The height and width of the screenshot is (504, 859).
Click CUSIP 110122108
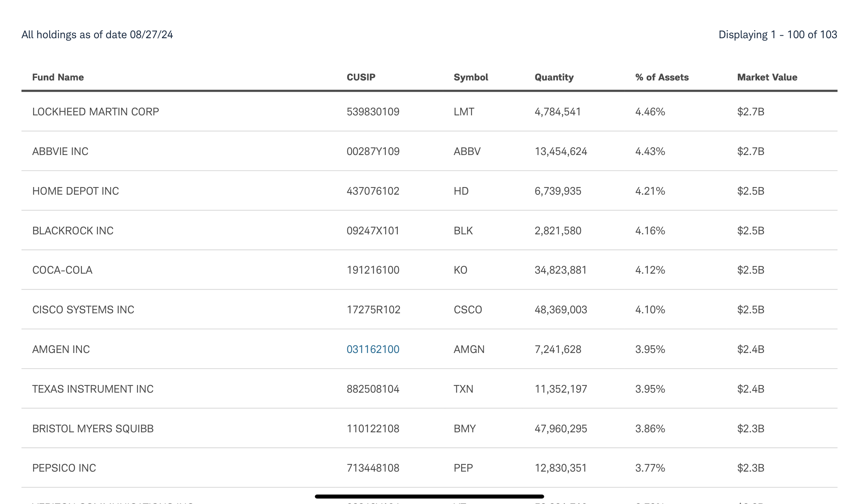tap(373, 429)
